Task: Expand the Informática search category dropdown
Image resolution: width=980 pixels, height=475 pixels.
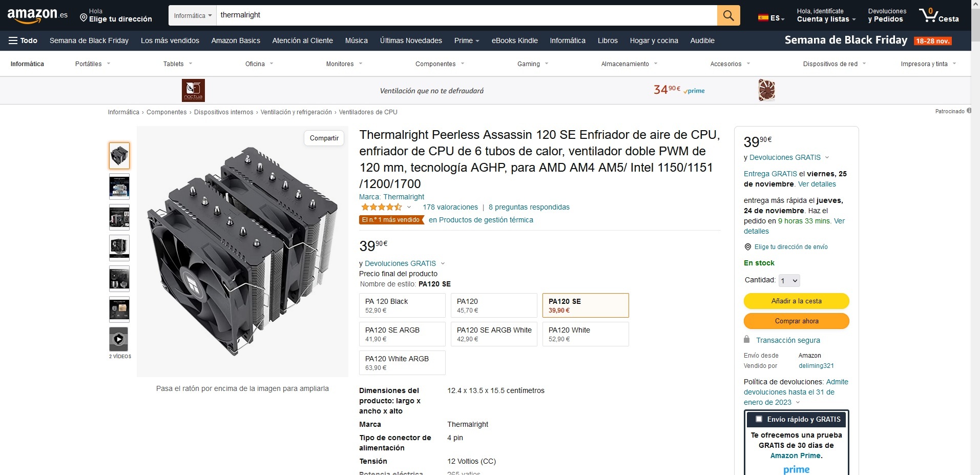Action: tap(193, 15)
